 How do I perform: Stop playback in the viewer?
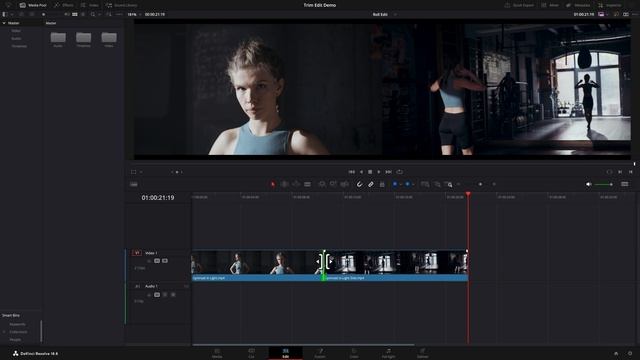(370, 172)
